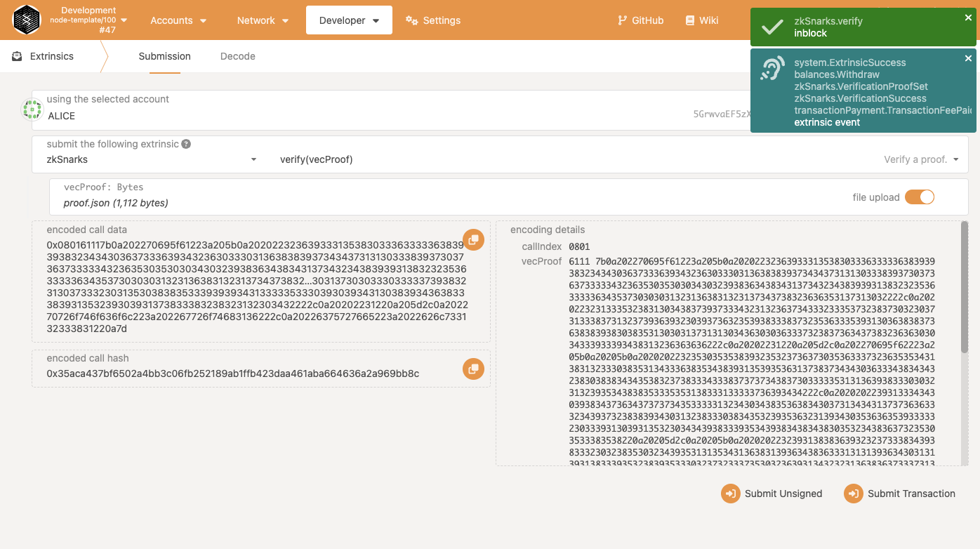Open the zkSnarks pallet dropdown
Image resolution: width=980 pixels, height=549 pixels.
coord(151,159)
